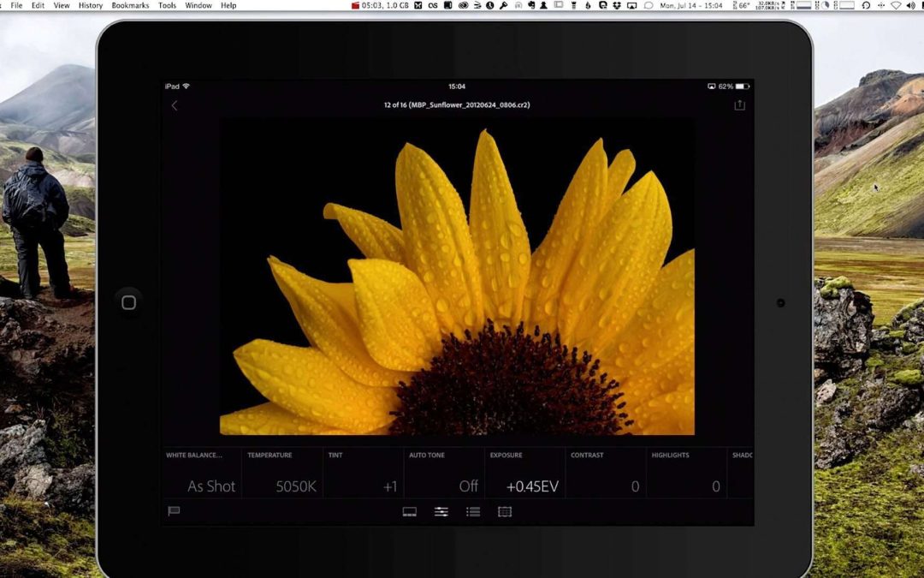Open the flag status icon
The height and width of the screenshot is (578, 924).
click(175, 511)
